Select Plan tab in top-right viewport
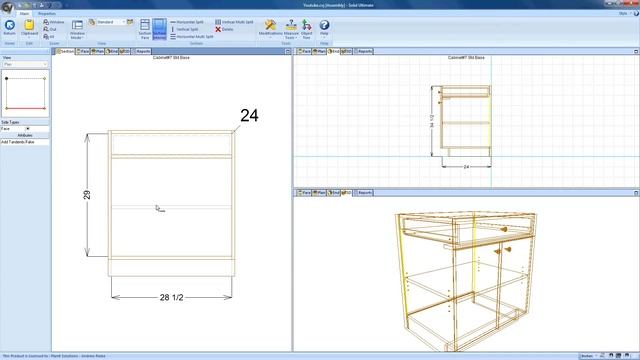Viewport: 640px width, 360px height. [x=319, y=51]
